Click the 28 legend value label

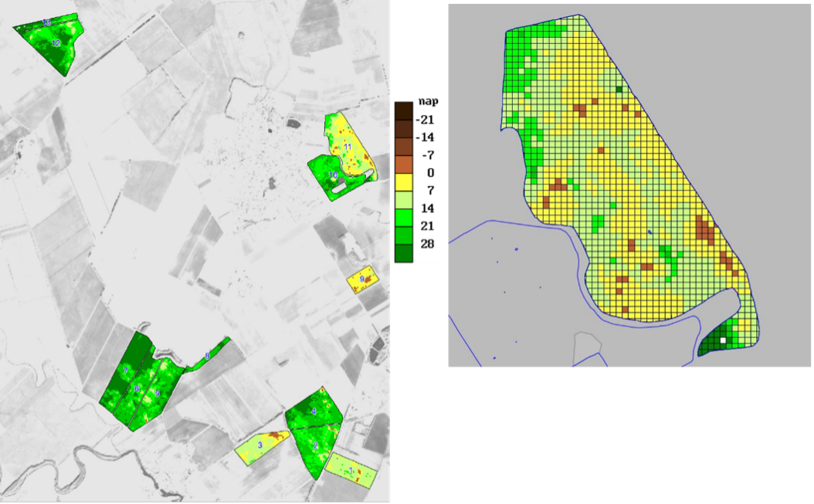426,243
